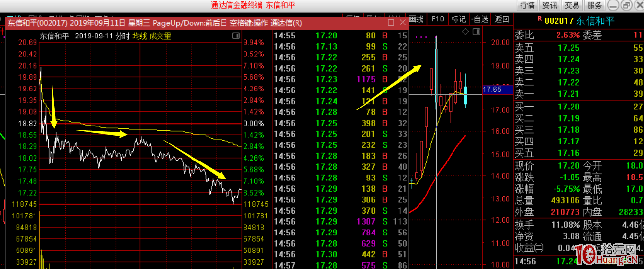The width and height of the screenshot is (644, 269).
Task: Toggle the panel icon above K-line chart
Action: [x=477, y=32]
